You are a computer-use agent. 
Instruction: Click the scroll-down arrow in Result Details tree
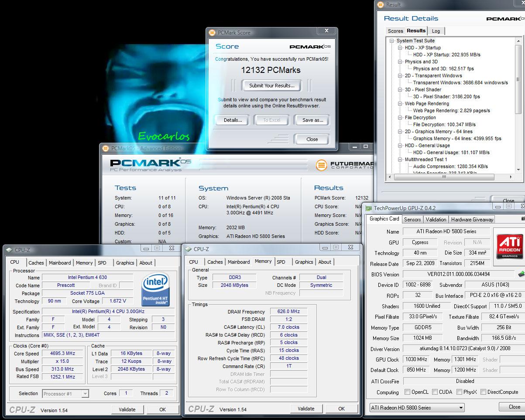[518, 169]
